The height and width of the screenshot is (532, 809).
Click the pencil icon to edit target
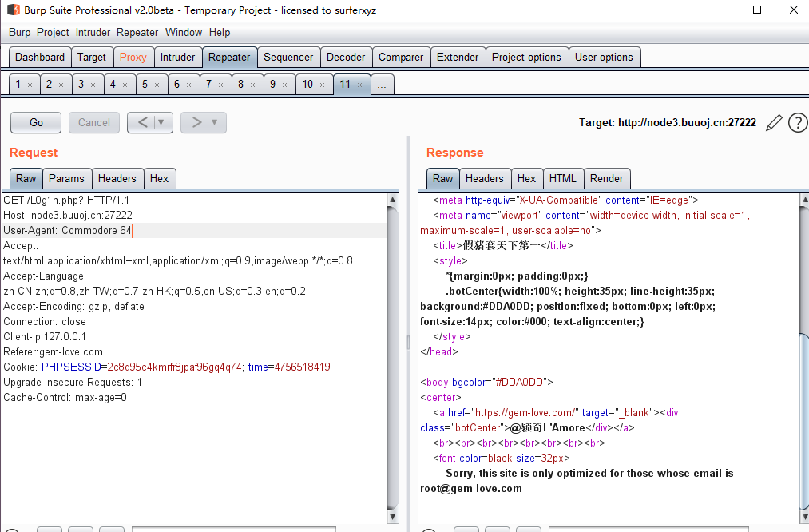(774, 122)
